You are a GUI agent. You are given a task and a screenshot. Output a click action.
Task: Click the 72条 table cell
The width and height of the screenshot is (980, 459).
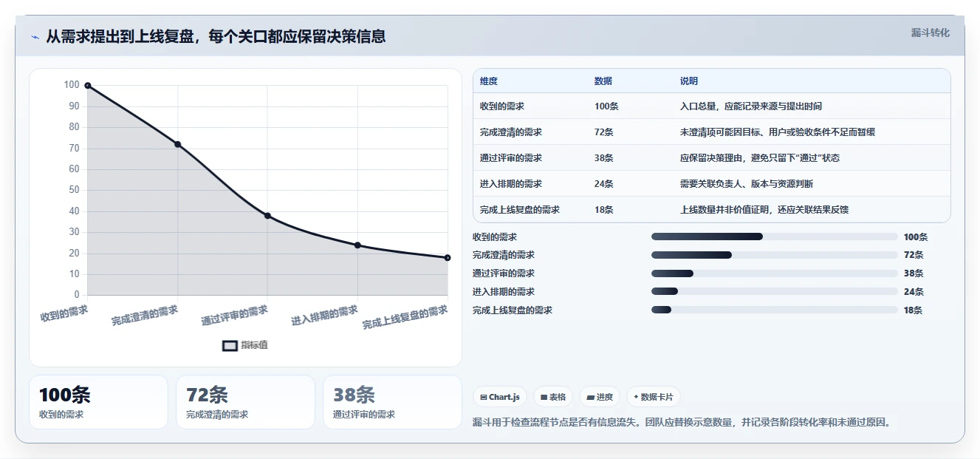click(604, 132)
